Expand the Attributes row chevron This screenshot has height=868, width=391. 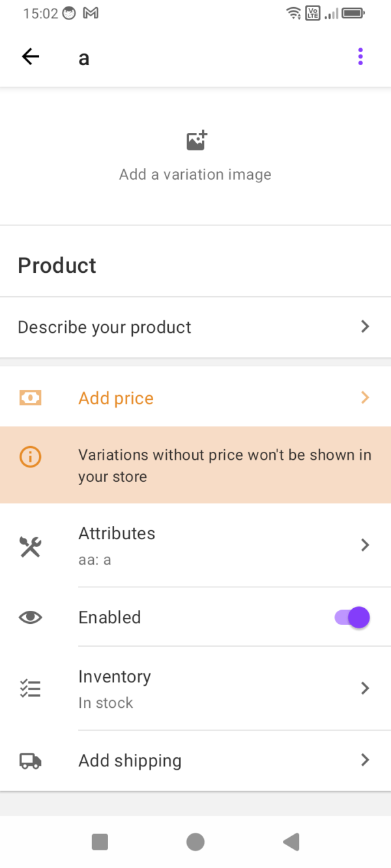pos(365,545)
